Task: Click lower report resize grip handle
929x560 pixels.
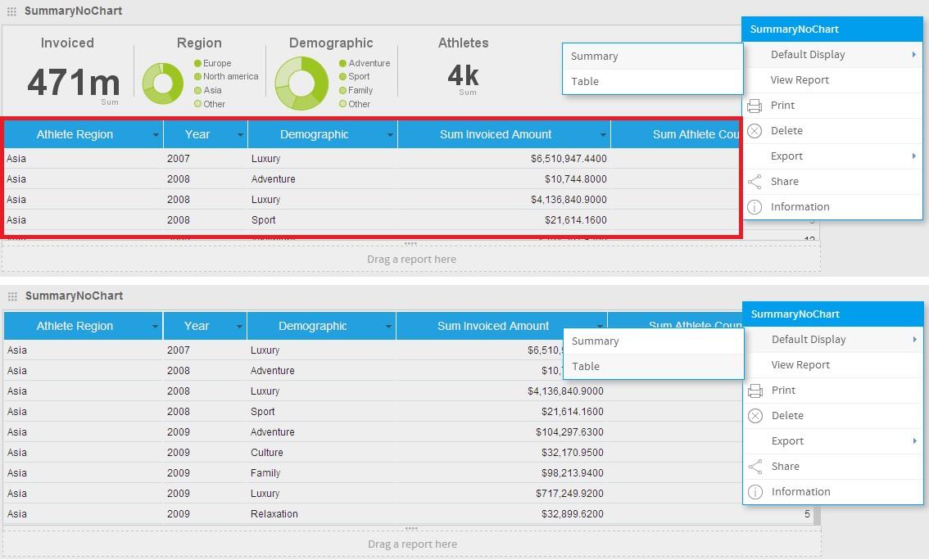Action: (x=411, y=529)
